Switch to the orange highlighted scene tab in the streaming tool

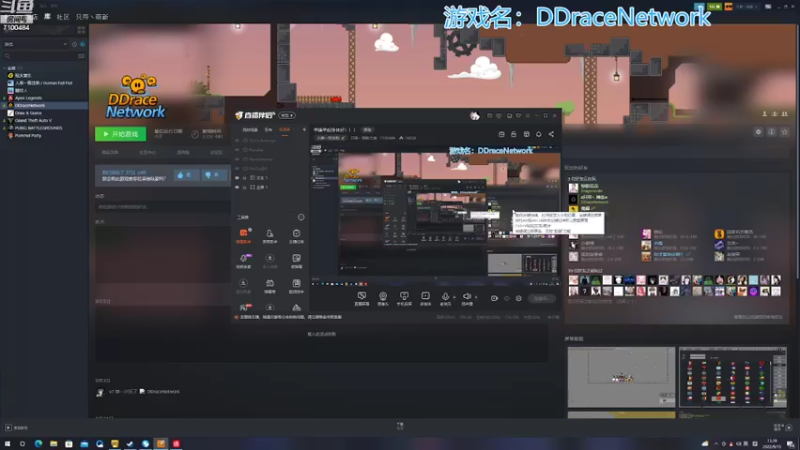pyautogui.click(x=285, y=130)
